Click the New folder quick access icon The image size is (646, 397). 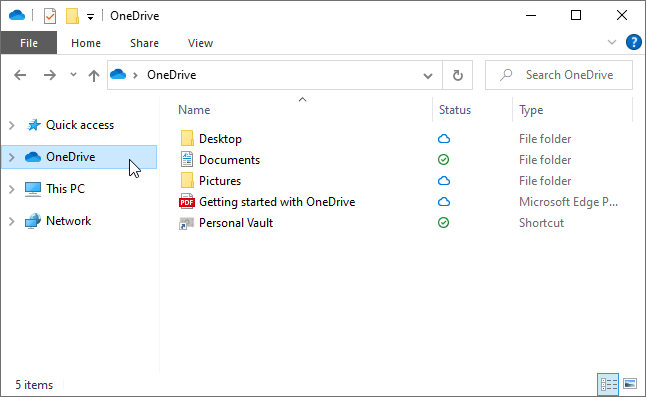(x=72, y=16)
